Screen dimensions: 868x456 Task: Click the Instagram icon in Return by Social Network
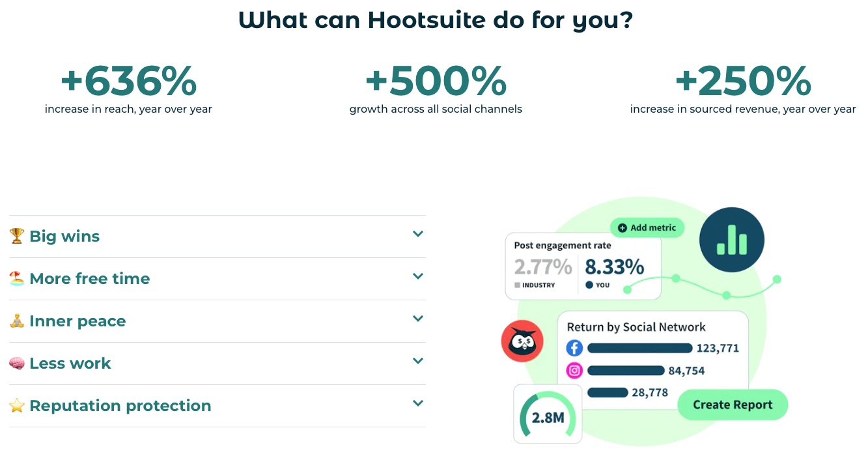574,371
